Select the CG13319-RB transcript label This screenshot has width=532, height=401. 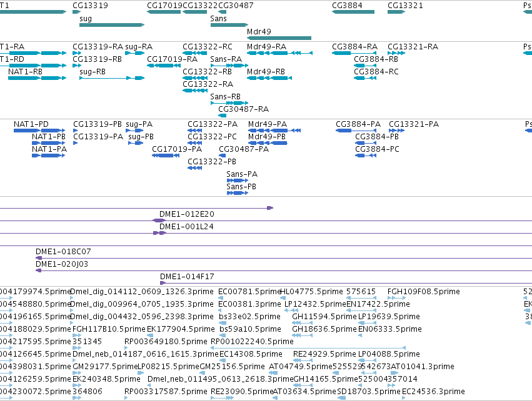coord(97,59)
